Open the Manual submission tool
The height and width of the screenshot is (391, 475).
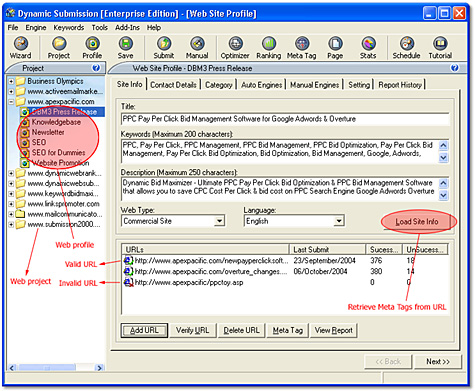(197, 48)
